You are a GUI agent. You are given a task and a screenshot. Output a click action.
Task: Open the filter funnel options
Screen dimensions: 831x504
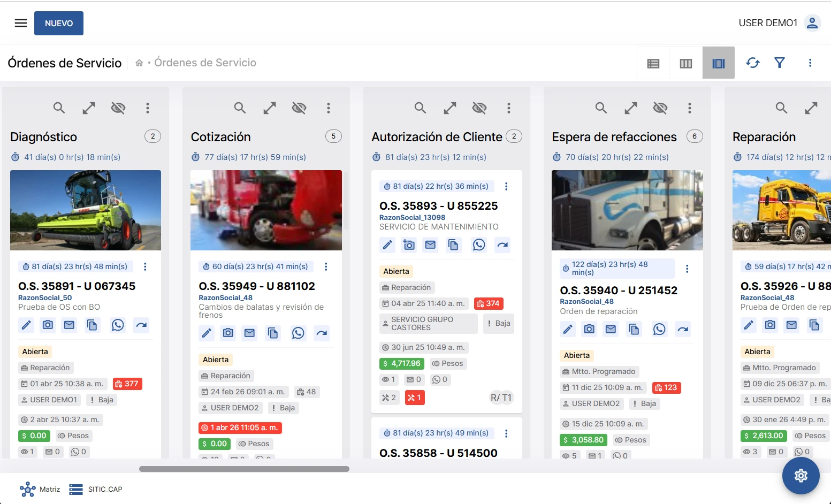coord(780,63)
